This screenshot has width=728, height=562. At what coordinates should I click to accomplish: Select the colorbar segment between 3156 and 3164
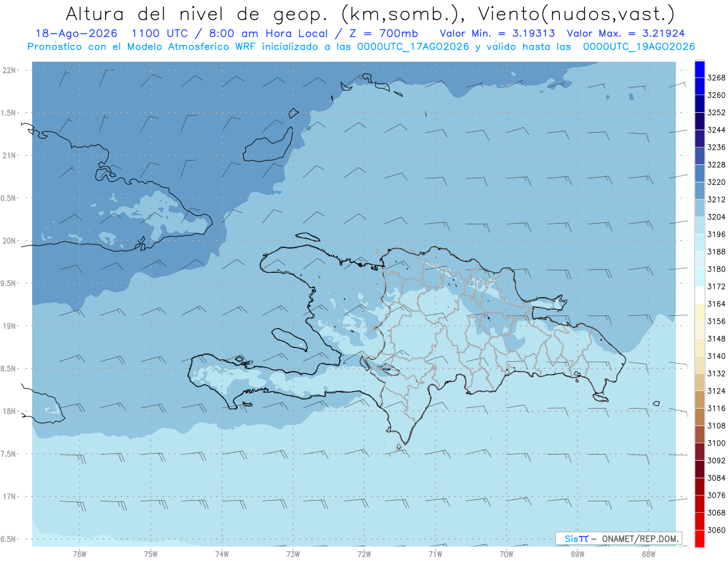pyautogui.click(x=699, y=312)
